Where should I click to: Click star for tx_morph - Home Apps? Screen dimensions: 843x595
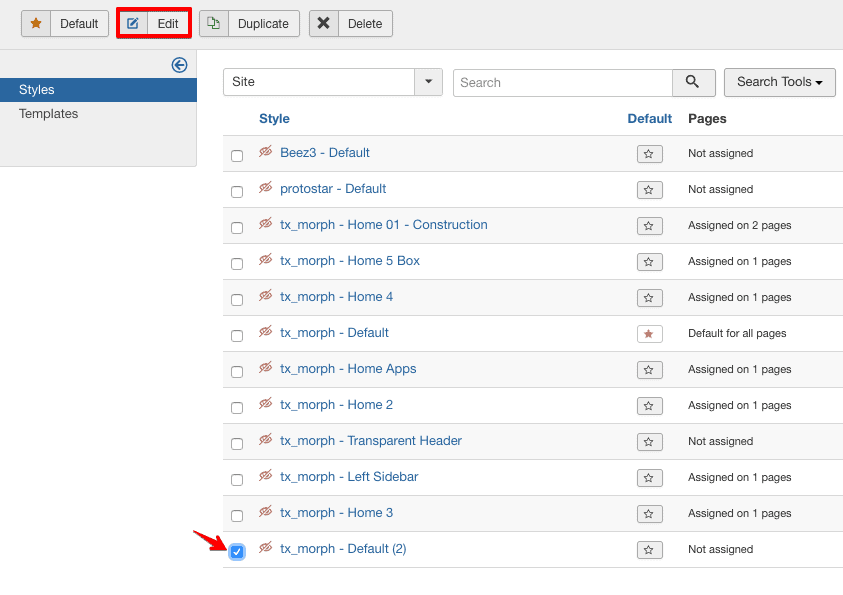649,370
